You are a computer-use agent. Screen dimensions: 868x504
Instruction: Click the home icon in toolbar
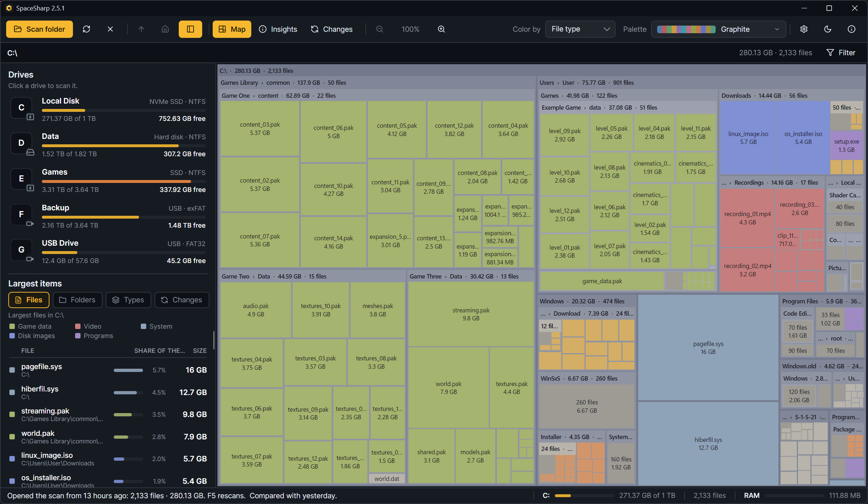click(x=165, y=29)
